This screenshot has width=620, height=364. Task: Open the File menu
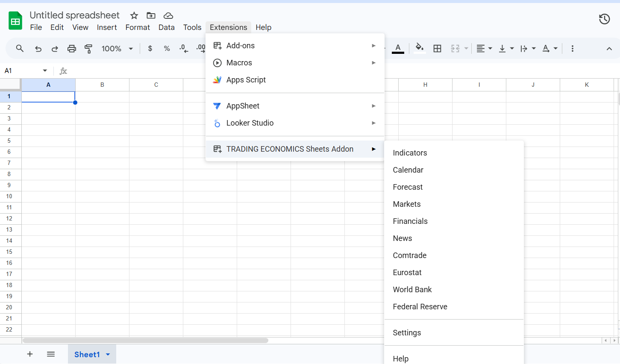pyautogui.click(x=36, y=27)
